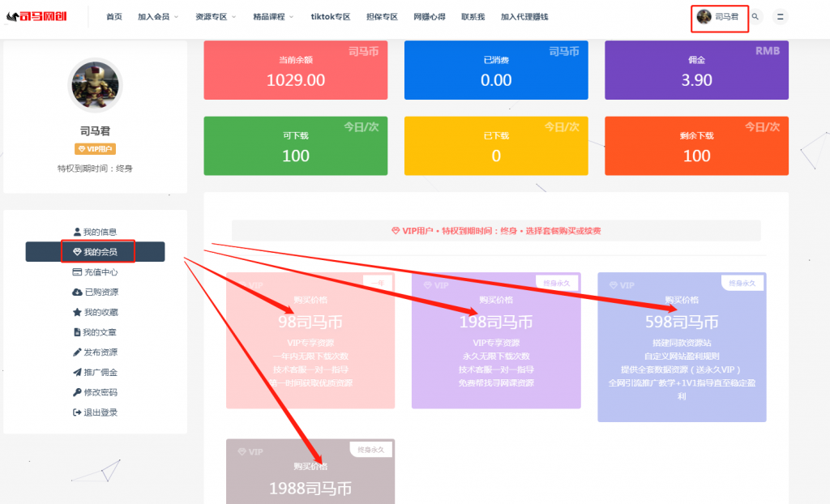Screen dimensions: 830x504
Task: Open the hamburger menu icon at top right
Action: tap(780, 16)
